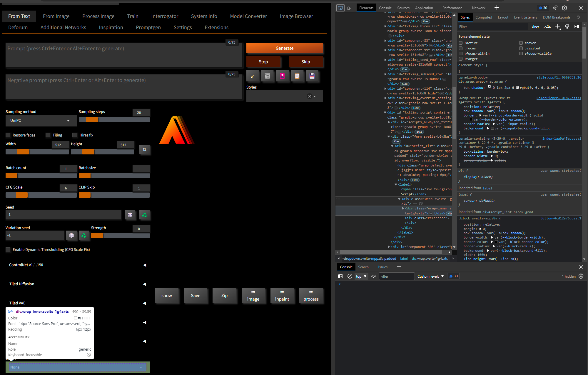Open the Console tab in DevTools
588x375 pixels.
pyautogui.click(x=385, y=8)
